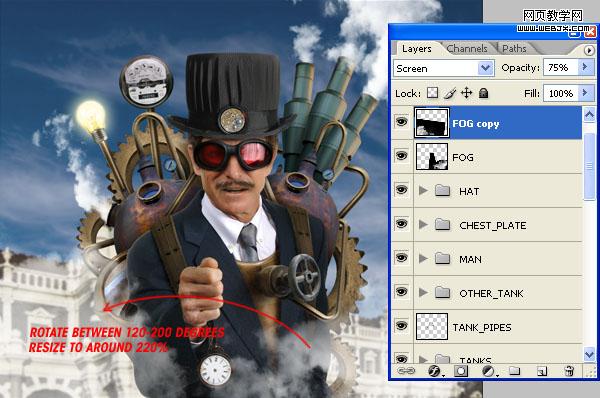Click the CHEST_PLATE group name

tap(492, 225)
